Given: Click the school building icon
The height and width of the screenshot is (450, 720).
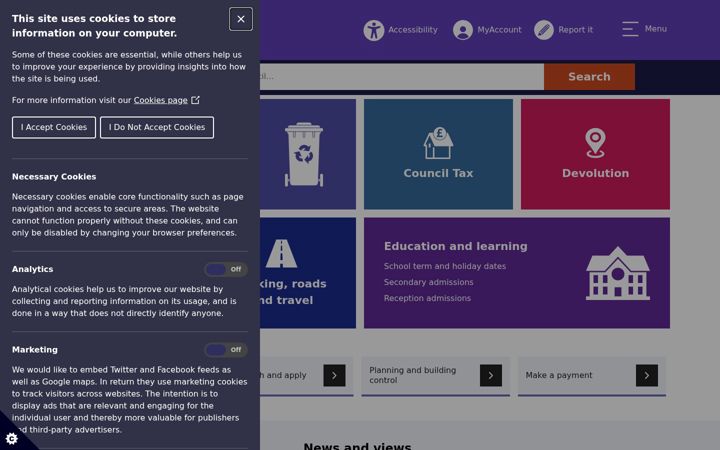Looking at the screenshot, I should [618, 273].
